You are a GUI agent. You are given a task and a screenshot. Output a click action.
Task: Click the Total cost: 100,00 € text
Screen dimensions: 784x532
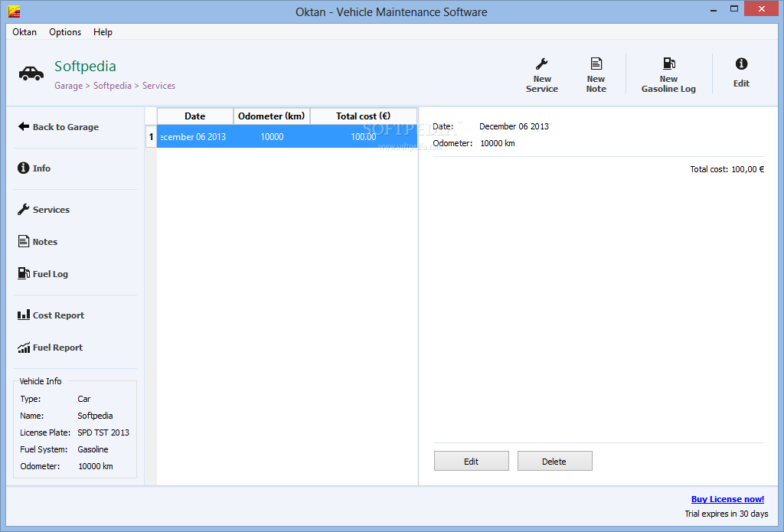click(x=727, y=169)
